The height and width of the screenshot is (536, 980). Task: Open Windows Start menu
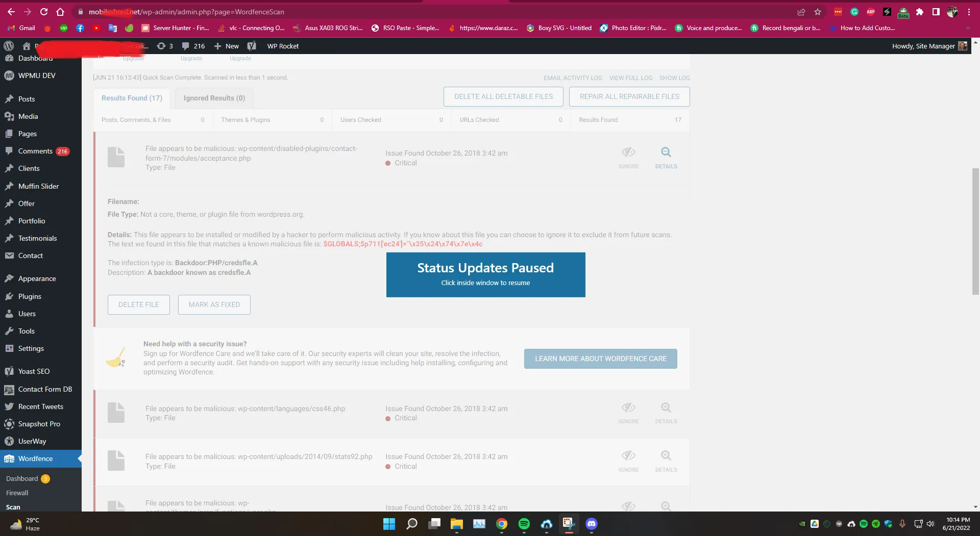click(x=389, y=524)
